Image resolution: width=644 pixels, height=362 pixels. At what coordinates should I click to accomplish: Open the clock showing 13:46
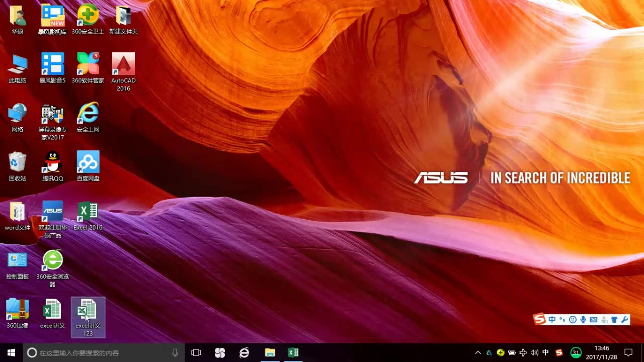click(602, 352)
